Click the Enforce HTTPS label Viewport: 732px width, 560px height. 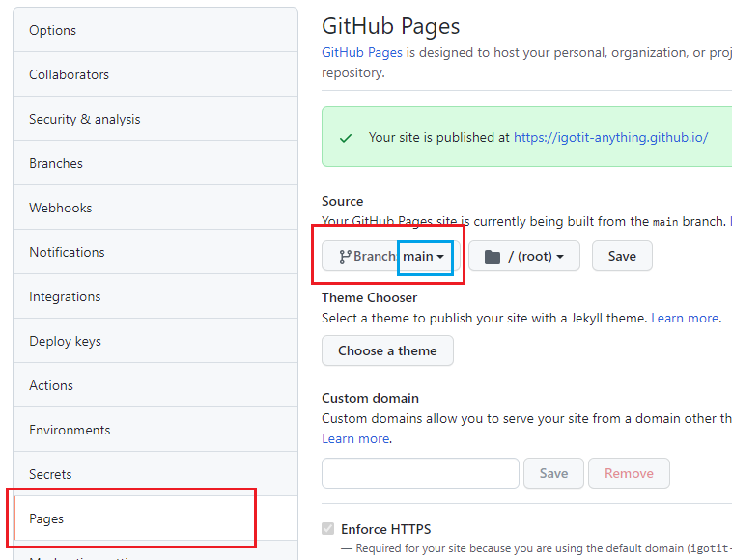click(385, 529)
